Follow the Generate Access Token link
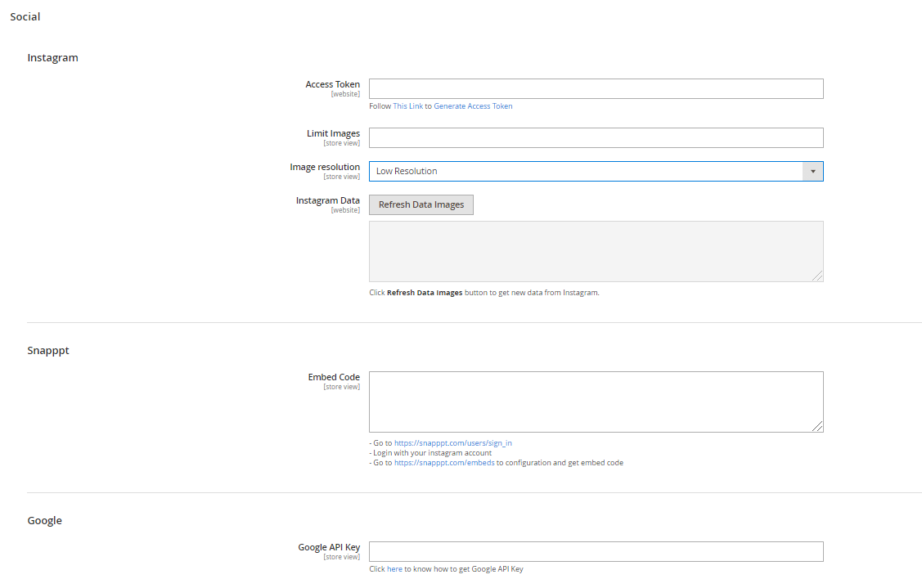Viewport: 922px width, 588px height. click(x=473, y=106)
